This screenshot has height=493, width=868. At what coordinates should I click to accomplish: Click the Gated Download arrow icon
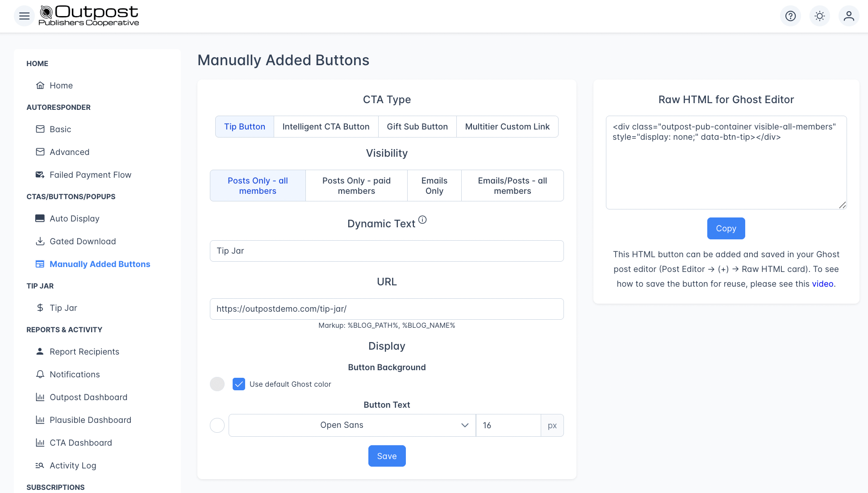coord(40,241)
